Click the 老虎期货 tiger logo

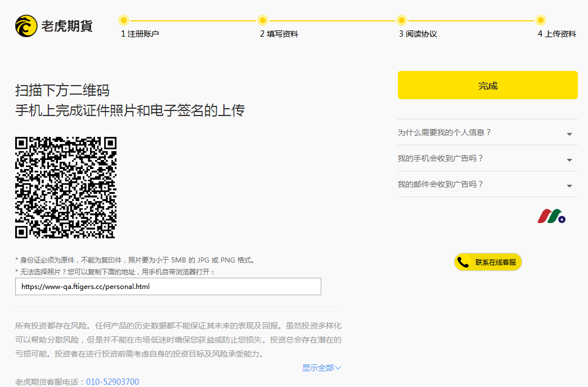tap(26, 26)
